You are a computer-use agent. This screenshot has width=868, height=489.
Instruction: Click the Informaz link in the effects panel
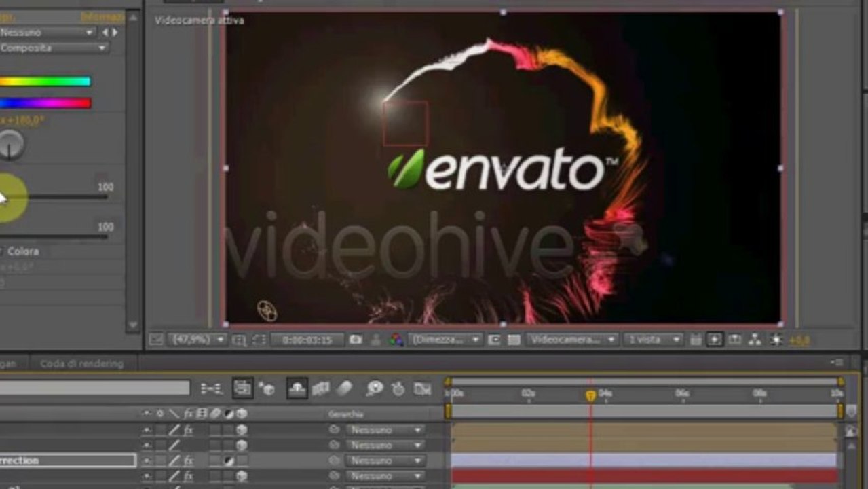[102, 16]
